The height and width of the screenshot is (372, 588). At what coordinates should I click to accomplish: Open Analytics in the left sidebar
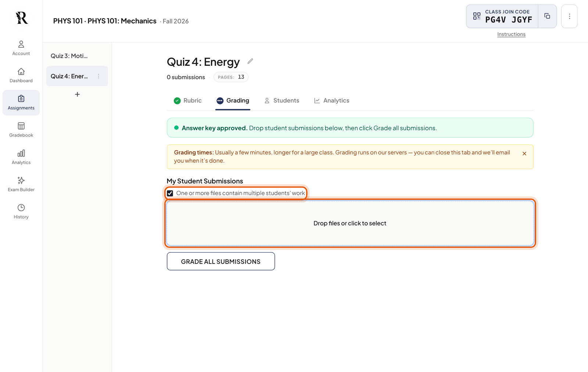21,157
